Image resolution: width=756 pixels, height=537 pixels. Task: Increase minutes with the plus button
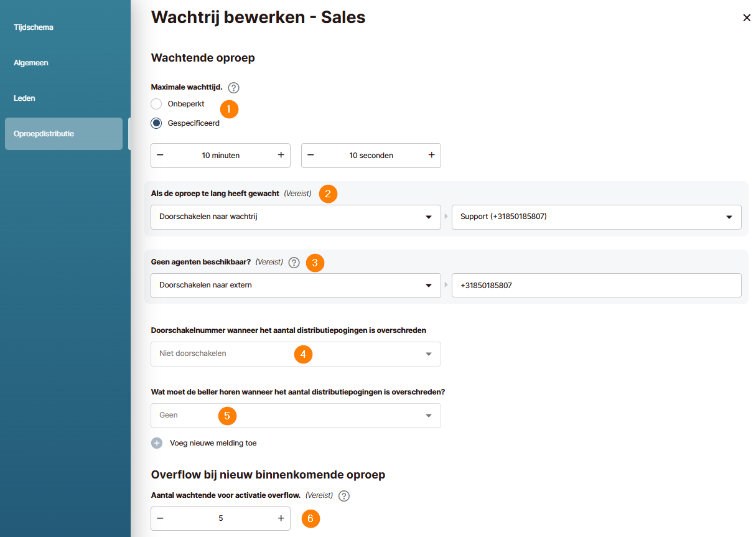(x=281, y=155)
